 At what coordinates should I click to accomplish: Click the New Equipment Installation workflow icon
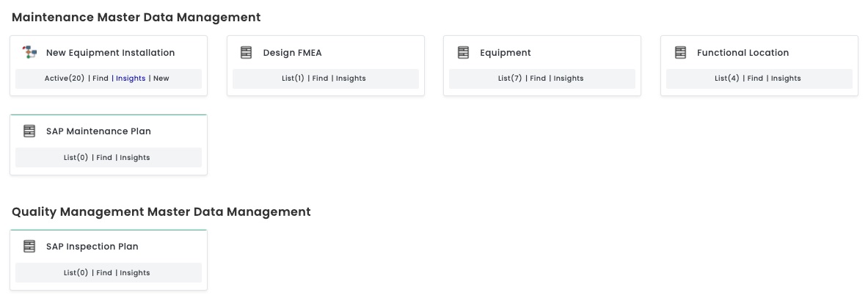point(29,53)
